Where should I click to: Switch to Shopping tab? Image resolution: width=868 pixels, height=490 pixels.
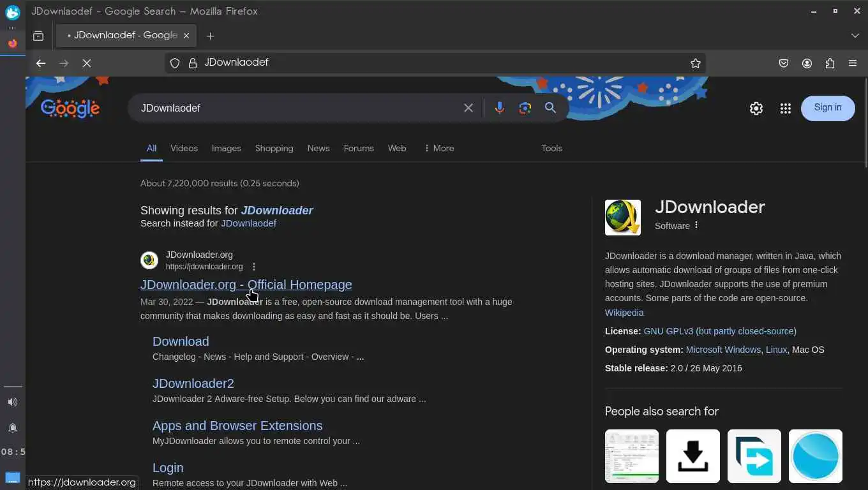pyautogui.click(x=274, y=148)
